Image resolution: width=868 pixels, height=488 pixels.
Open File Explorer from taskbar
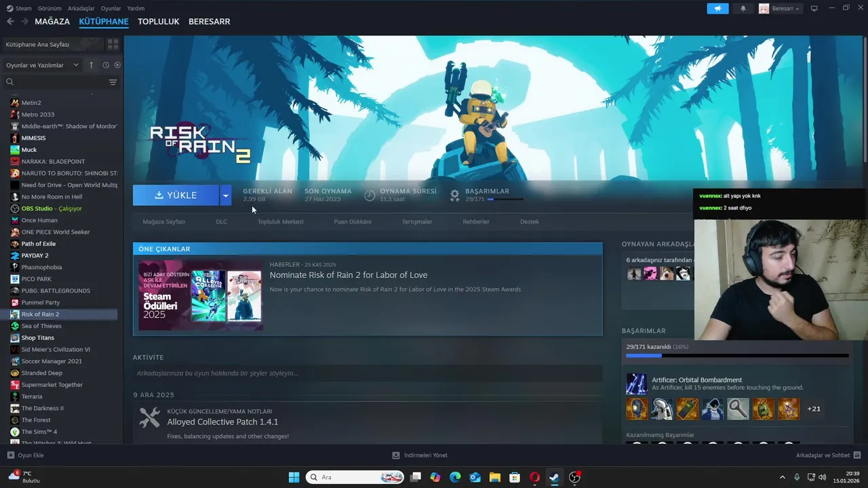pyautogui.click(x=494, y=477)
